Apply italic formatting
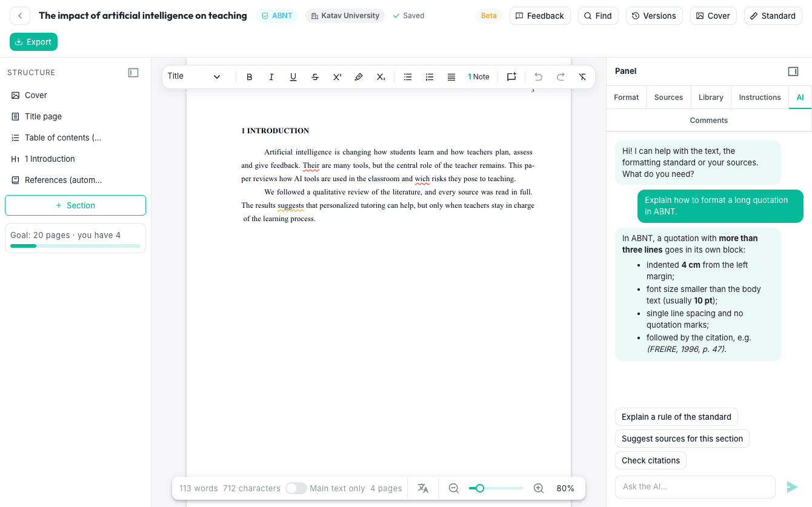This screenshot has width=812, height=507. point(271,77)
